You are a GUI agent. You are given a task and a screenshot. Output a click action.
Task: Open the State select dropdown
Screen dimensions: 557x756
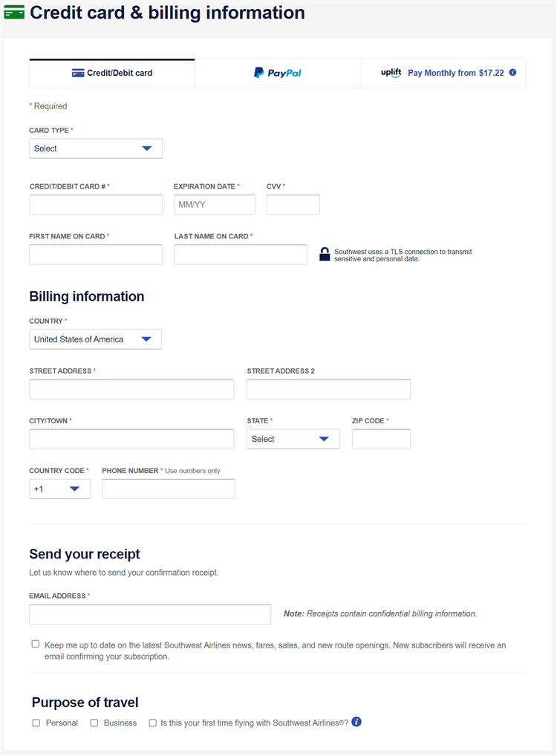click(x=293, y=439)
